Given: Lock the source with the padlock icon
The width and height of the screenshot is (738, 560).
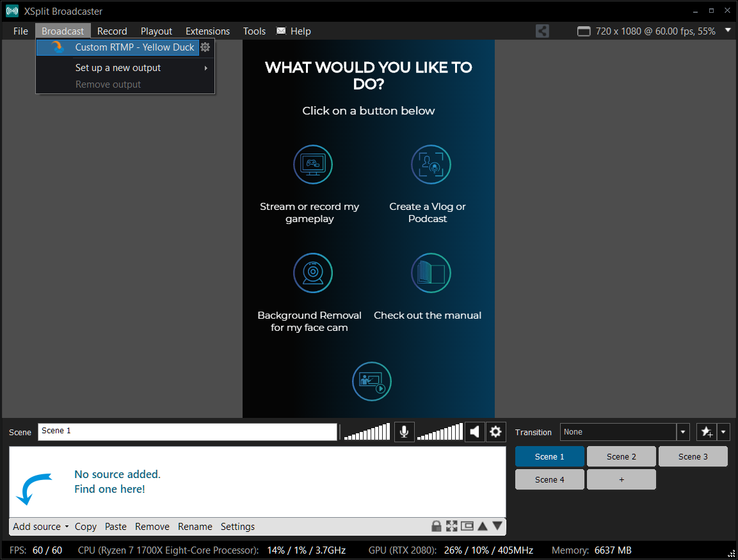Looking at the screenshot, I should coord(437,526).
